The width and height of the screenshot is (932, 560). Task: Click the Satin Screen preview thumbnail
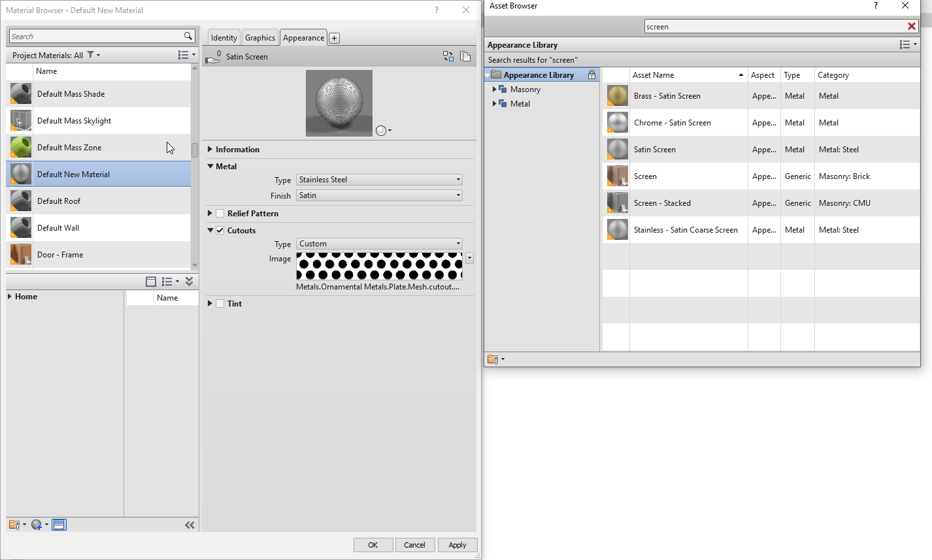point(339,103)
